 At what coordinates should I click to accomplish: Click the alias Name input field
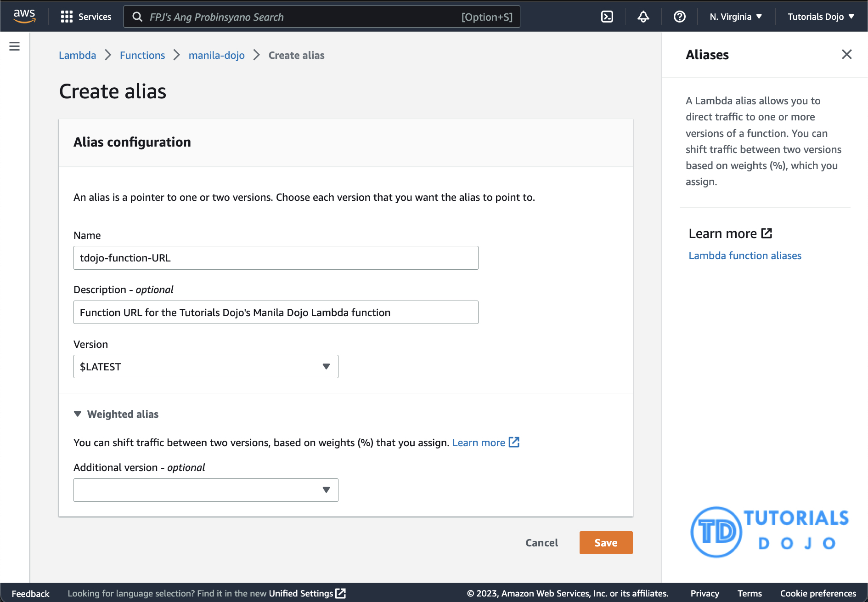pyautogui.click(x=276, y=258)
